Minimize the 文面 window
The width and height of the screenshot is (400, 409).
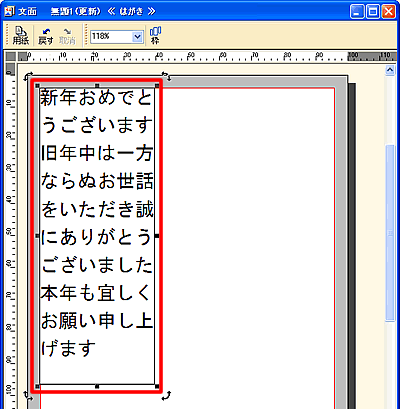[357, 12]
